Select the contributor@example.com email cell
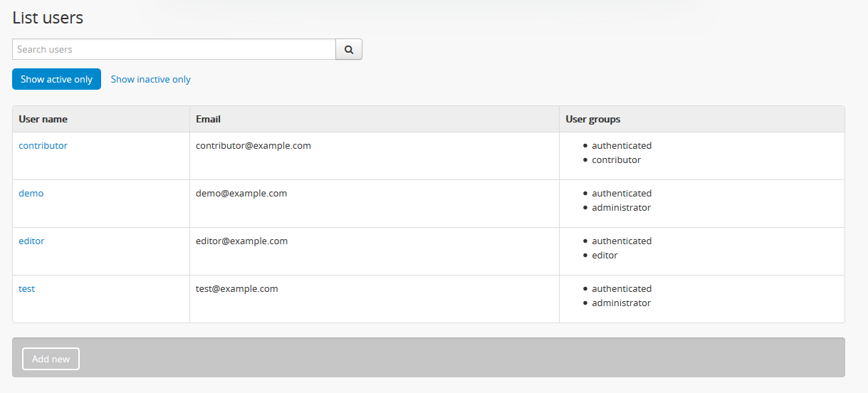 tap(253, 145)
